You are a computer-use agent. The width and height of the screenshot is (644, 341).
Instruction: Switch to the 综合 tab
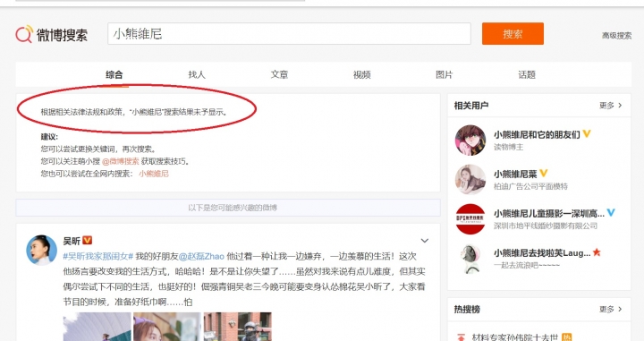[x=114, y=75]
